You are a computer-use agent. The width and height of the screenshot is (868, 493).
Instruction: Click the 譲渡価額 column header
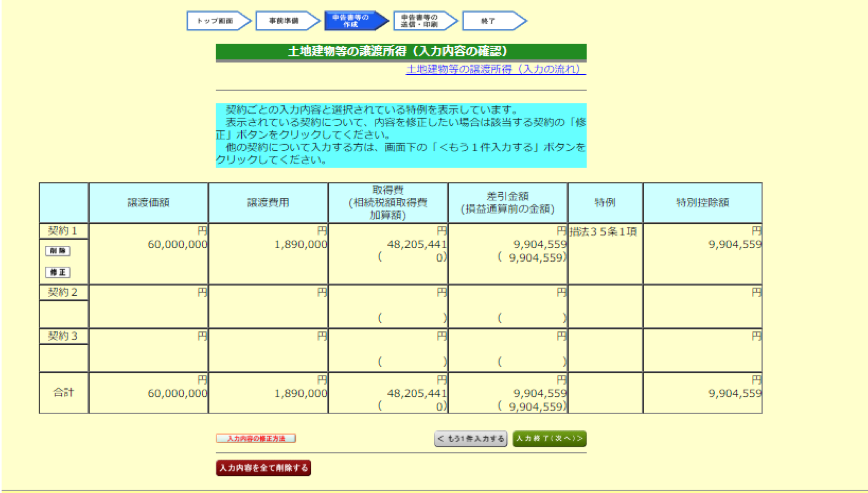pyautogui.click(x=148, y=202)
